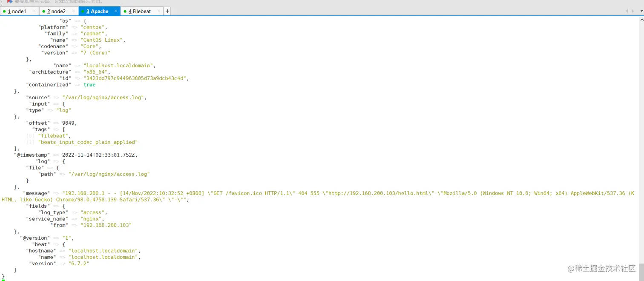Click the file "path" access.log value
Screen dimensions: 644x281
point(109,174)
